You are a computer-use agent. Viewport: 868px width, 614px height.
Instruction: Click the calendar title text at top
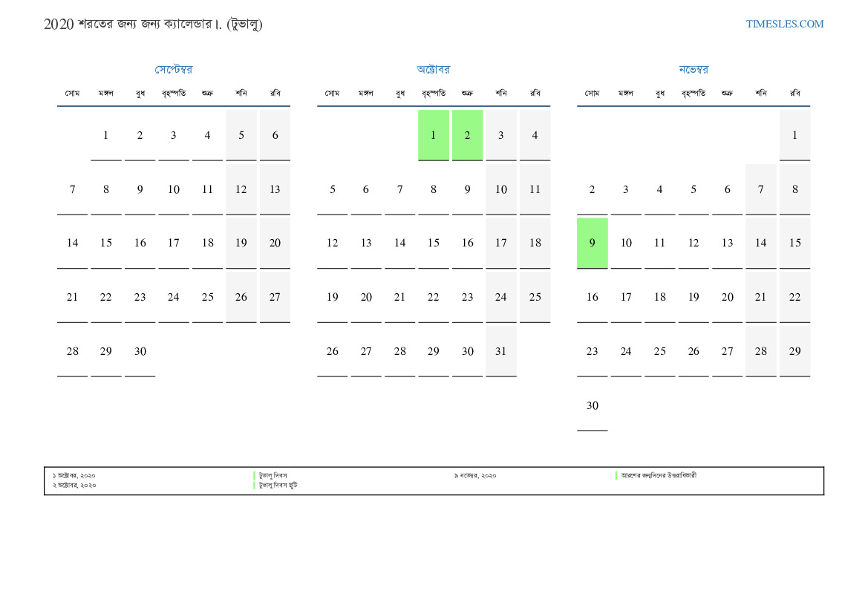(153, 24)
